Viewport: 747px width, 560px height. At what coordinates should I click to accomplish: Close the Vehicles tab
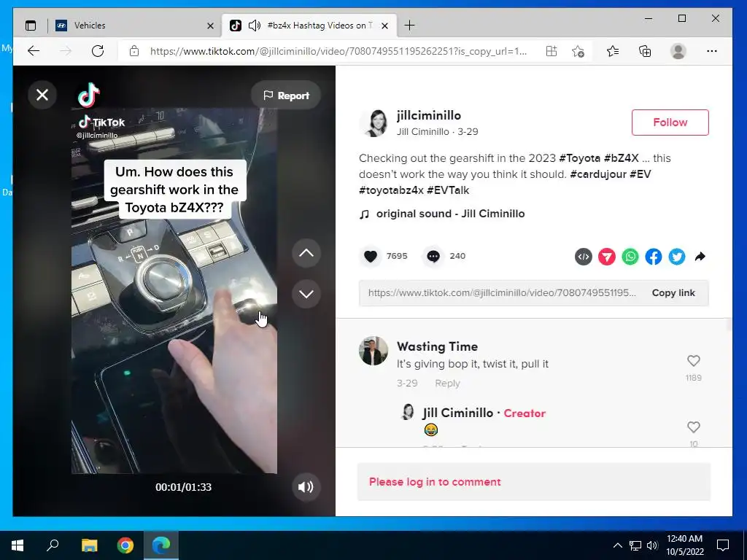(210, 26)
